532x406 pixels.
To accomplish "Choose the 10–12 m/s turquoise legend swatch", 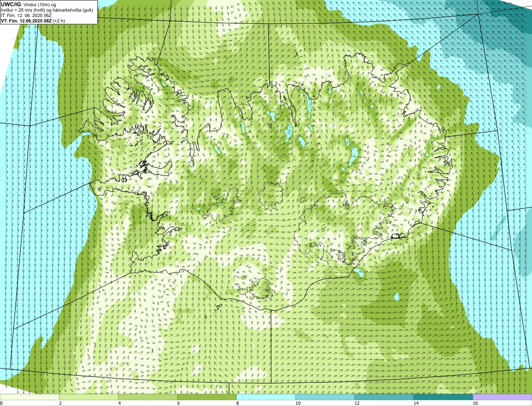I will [x=325, y=397].
